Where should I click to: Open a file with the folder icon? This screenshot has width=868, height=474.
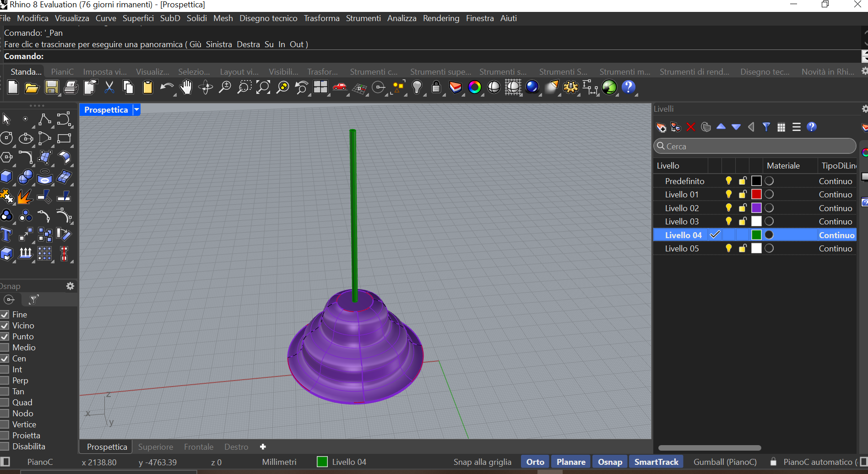pyautogui.click(x=32, y=87)
